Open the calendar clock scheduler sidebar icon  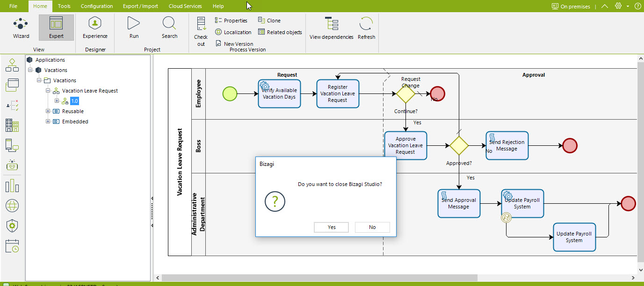tap(12, 246)
